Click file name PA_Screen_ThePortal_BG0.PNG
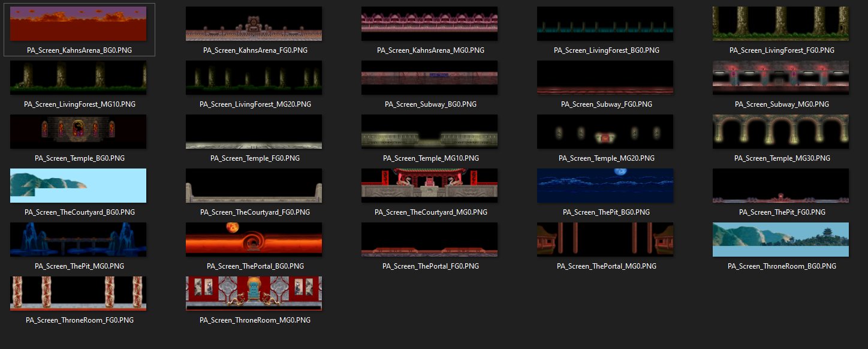868x349 pixels. (255, 266)
